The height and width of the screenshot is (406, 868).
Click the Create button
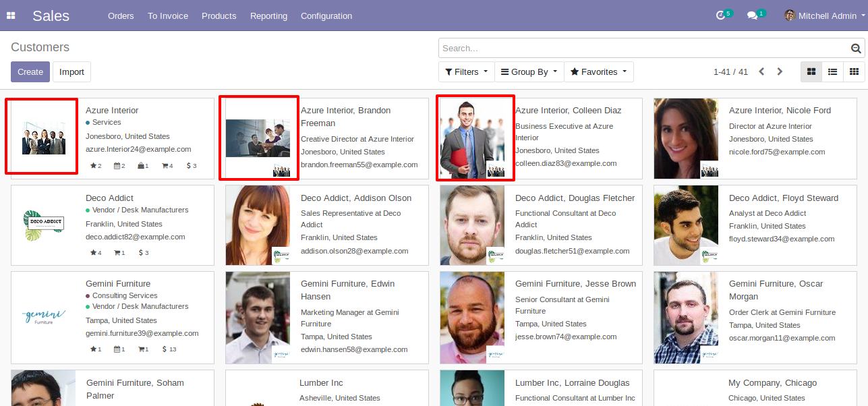pyautogui.click(x=30, y=71)
